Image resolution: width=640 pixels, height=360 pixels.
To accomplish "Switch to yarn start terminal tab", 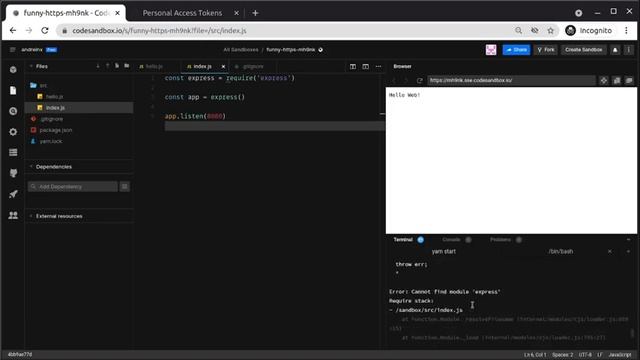I will 444,251.
